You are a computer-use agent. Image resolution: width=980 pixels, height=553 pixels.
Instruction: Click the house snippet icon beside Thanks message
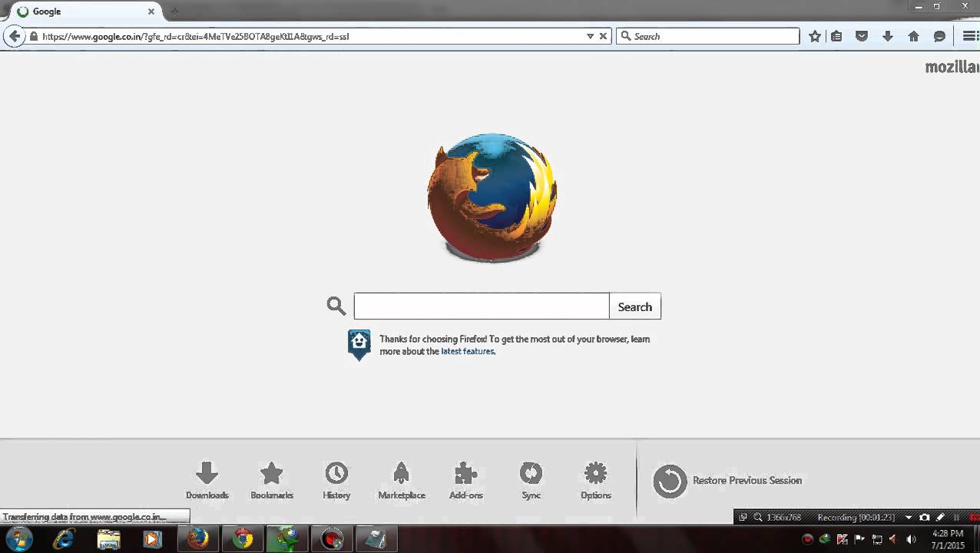(359, 344)
